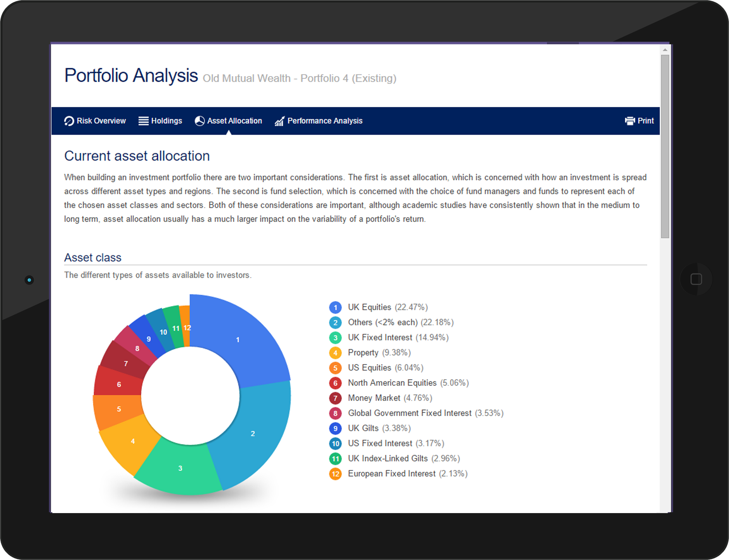Click donut slice 9 in royal blue
This screenshot has width=729, height=560.
tap(149, 339)
